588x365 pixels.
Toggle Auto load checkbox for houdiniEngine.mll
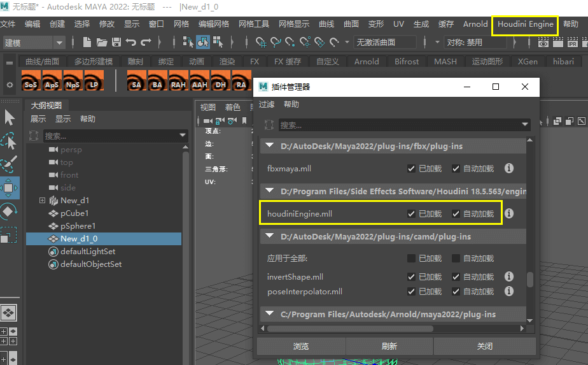[456, 213]
